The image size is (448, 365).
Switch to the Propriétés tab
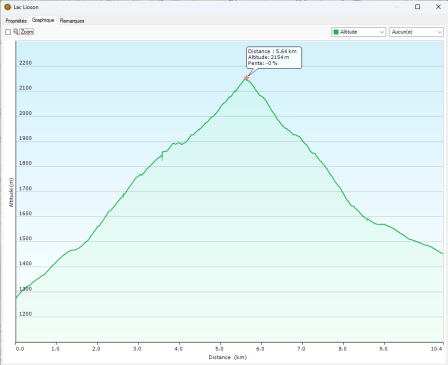16,21
